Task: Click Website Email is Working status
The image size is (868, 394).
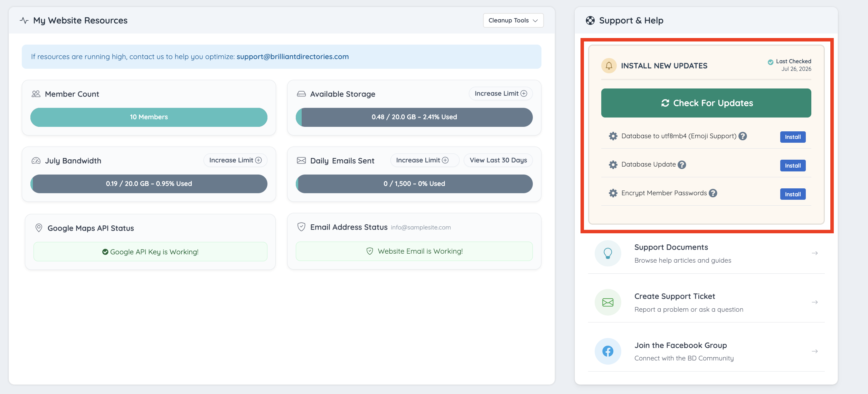Action: coord(414,251)
